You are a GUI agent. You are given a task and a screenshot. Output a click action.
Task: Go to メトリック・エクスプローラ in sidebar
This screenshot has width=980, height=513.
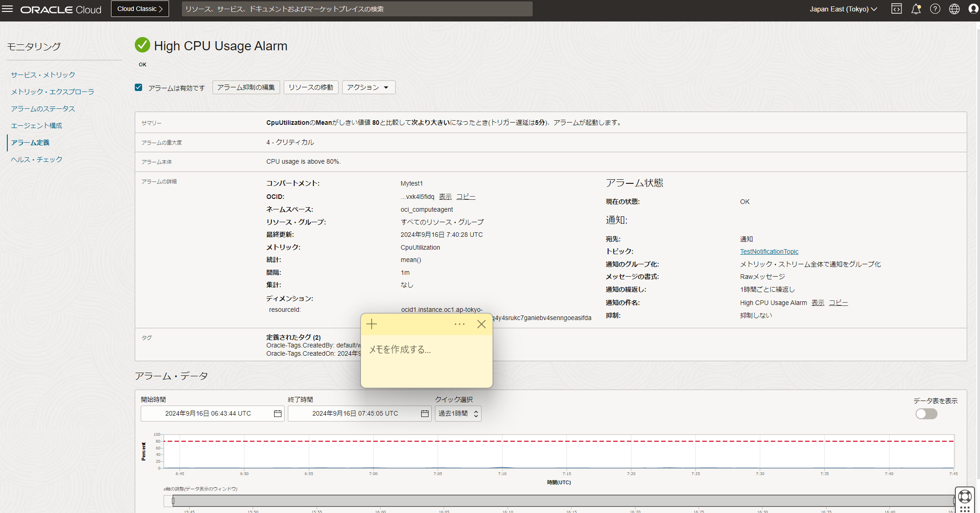[x=53, y=91]
